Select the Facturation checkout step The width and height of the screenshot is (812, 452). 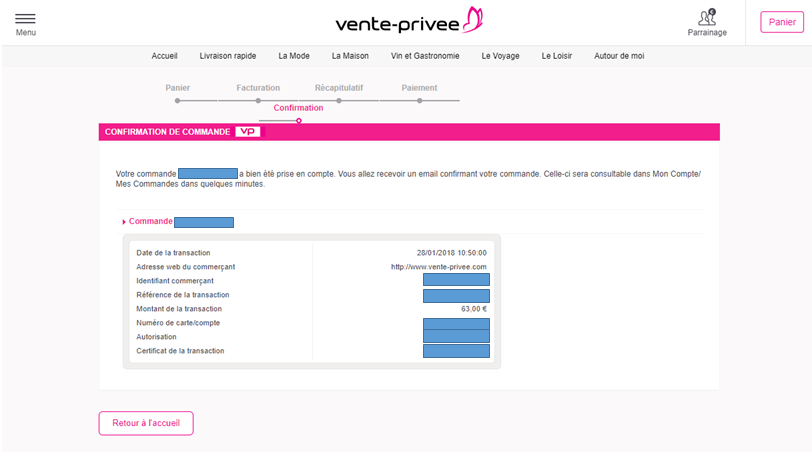(x=258, y=88)
